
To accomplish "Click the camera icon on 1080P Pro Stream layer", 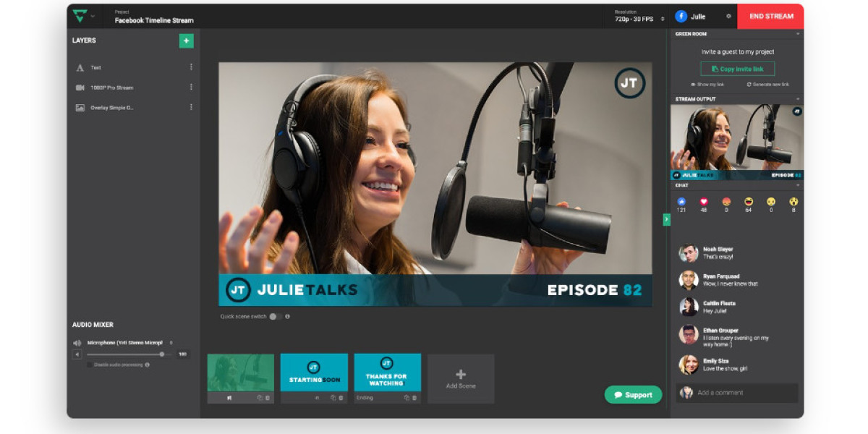I will click(x=80, y=88).
